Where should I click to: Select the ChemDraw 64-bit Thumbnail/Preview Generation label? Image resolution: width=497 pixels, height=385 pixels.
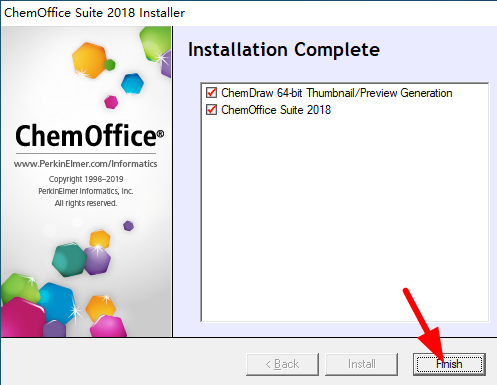(x=337, y=93)
